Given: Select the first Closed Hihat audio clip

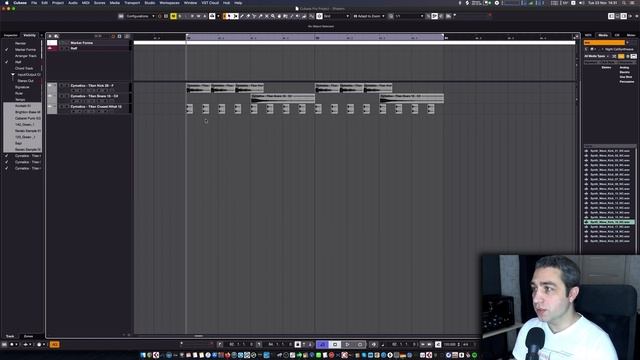Looking at the screenshot, I should point(189,109).
